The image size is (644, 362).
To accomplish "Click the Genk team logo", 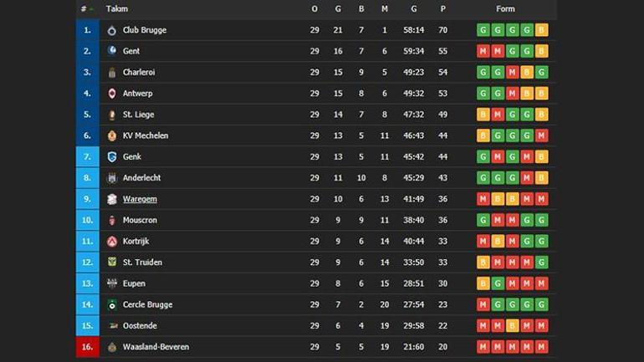I will [x=112, y=156].
